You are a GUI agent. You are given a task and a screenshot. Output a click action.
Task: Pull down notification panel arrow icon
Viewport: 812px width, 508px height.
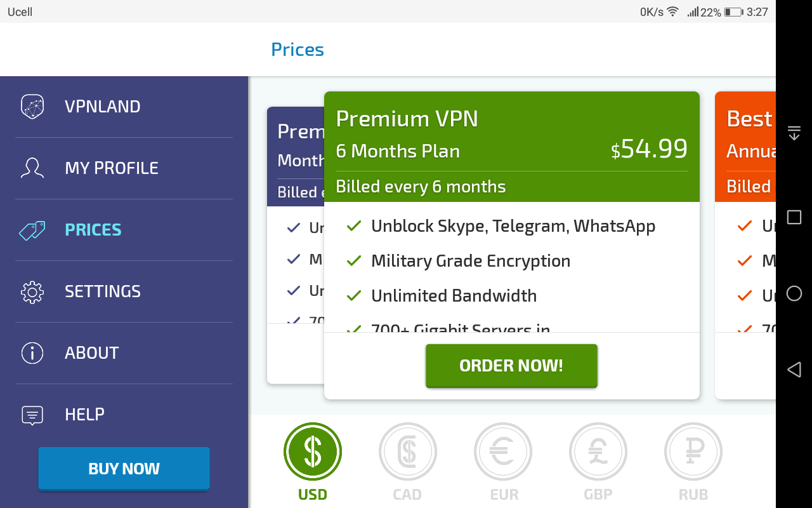pos(794,133)
